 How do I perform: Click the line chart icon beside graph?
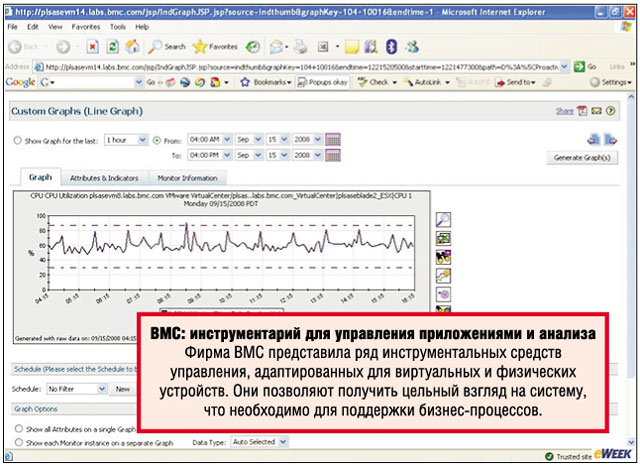click(x=443, y=276)
